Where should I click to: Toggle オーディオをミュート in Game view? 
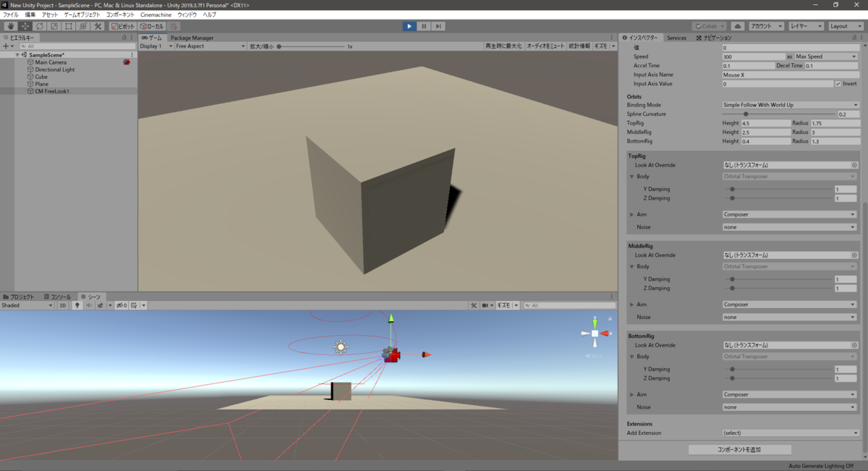click(545, 46)
